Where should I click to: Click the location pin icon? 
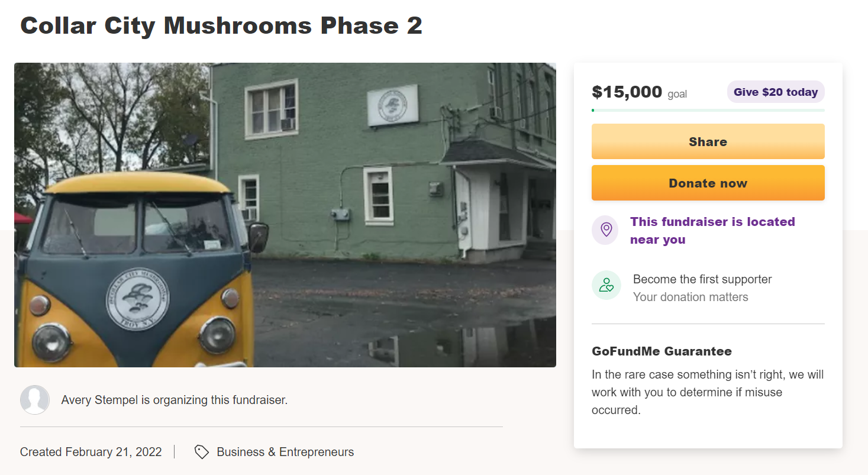pyautogui.click(x=606, y=230)
